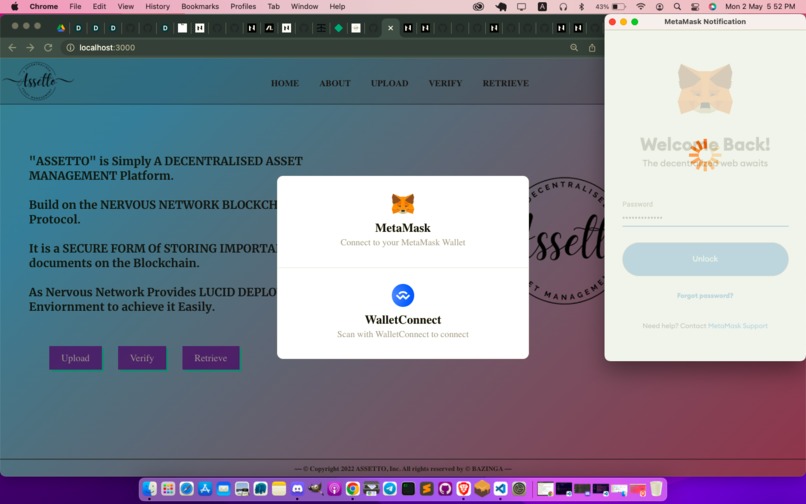Screen dimensions: 806x504
Task: Click the Forgot password link
Action: click(x=705, y=296)
